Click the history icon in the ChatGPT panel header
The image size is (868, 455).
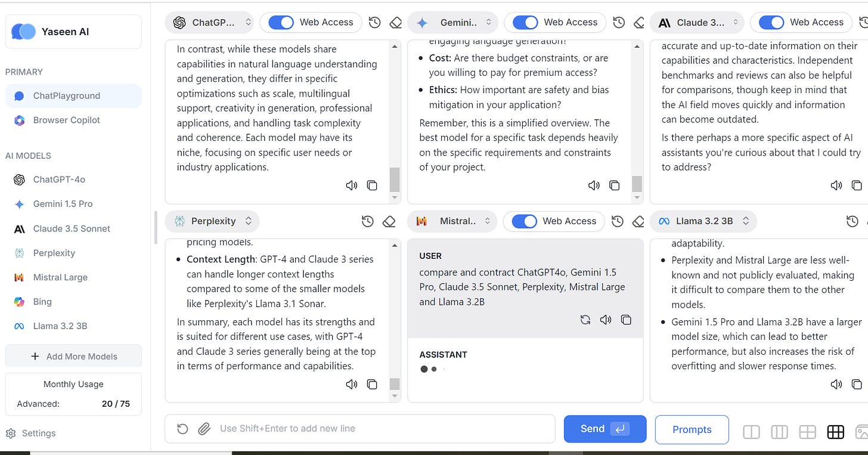tap(374, 23)
